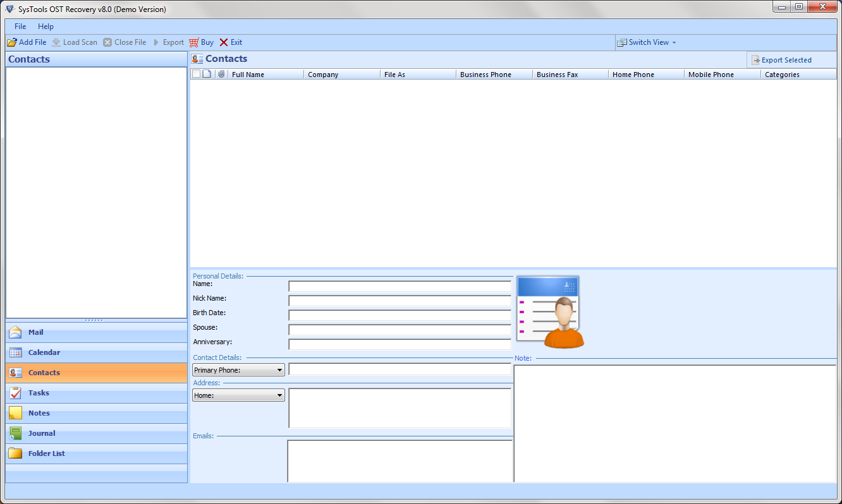Open Notes in the navigation pane

[97, 414]
